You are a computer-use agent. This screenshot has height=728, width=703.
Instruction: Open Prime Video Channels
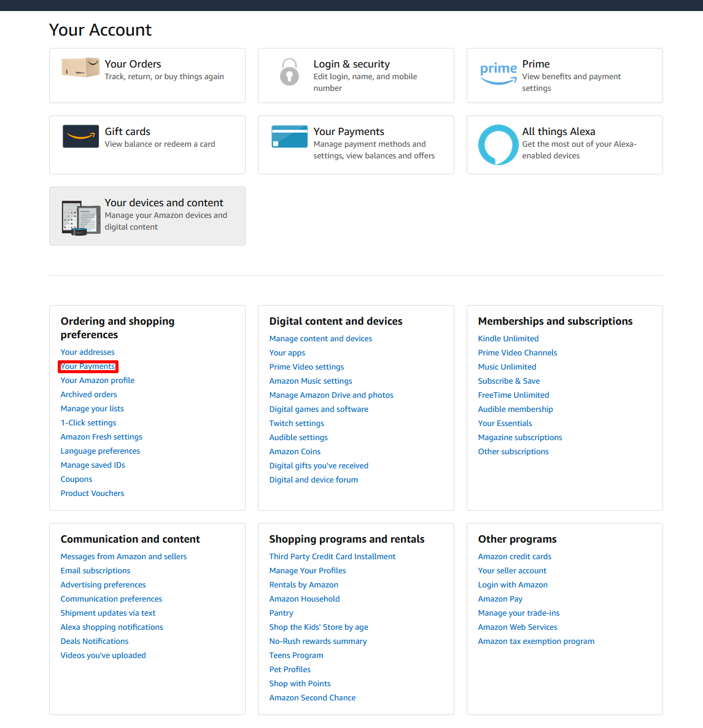518,353
